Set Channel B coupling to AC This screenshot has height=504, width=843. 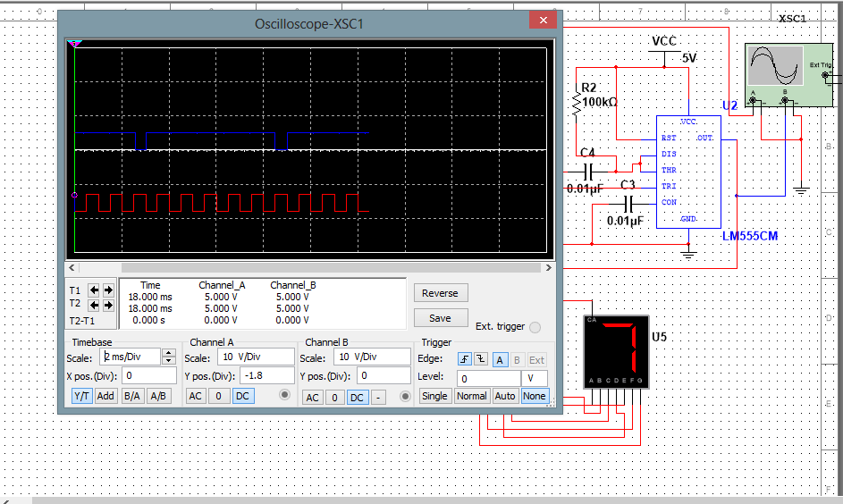312,397
